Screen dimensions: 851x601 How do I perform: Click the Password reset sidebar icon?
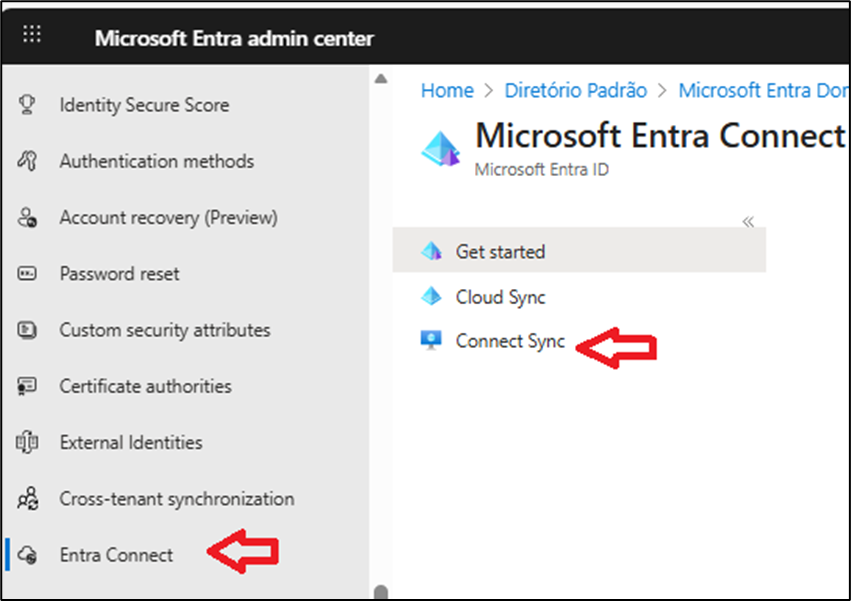pos(28,274)
